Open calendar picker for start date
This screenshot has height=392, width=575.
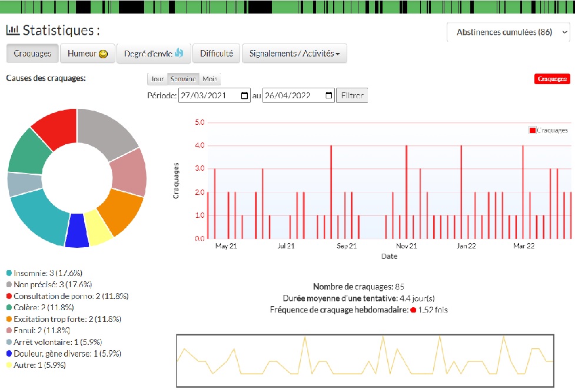click(245, 96)
